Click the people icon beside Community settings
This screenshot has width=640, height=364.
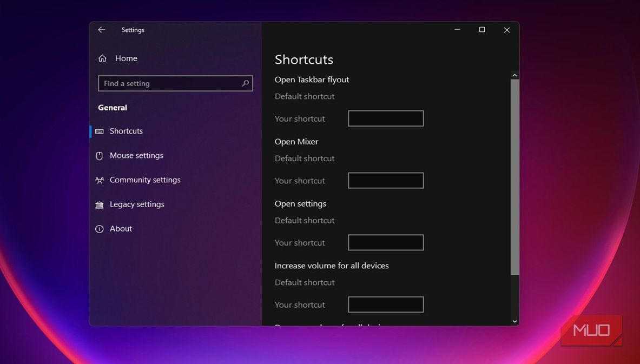tap(100, 180)
